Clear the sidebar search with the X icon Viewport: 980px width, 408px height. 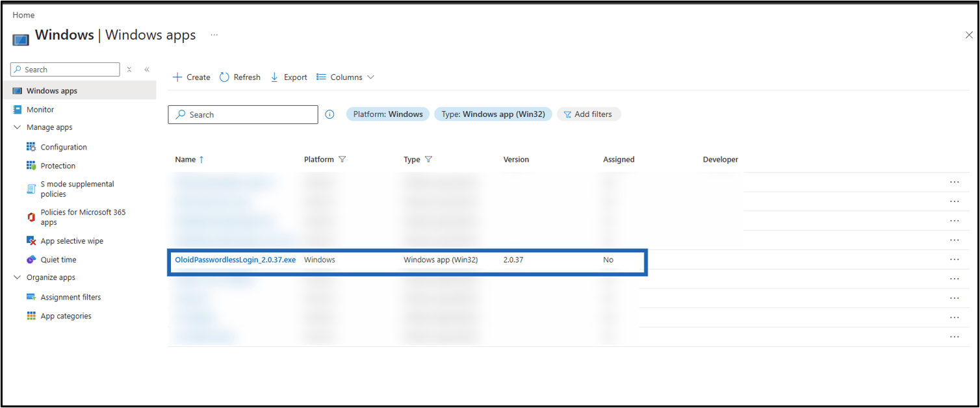click(x=129, y=70)
